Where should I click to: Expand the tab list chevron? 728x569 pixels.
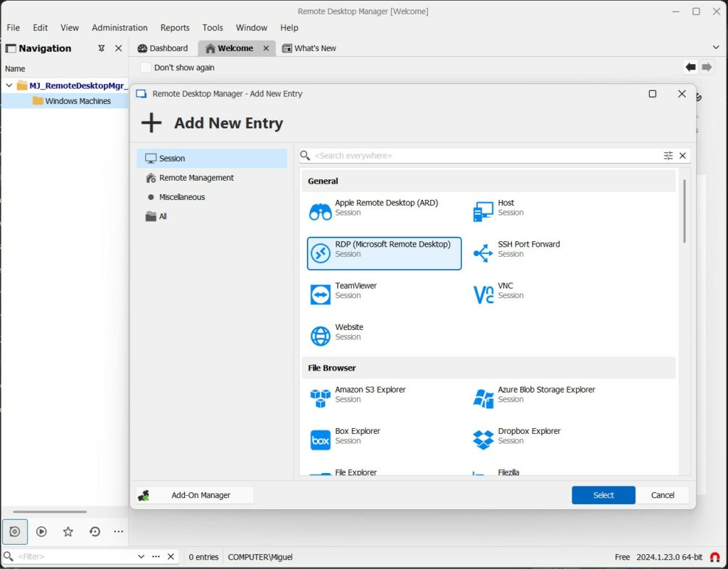point(715,48)
